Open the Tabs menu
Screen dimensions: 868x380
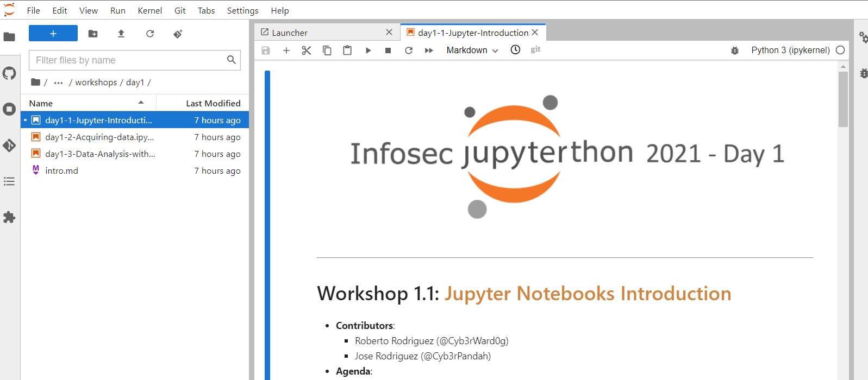[x=207, y=10]
